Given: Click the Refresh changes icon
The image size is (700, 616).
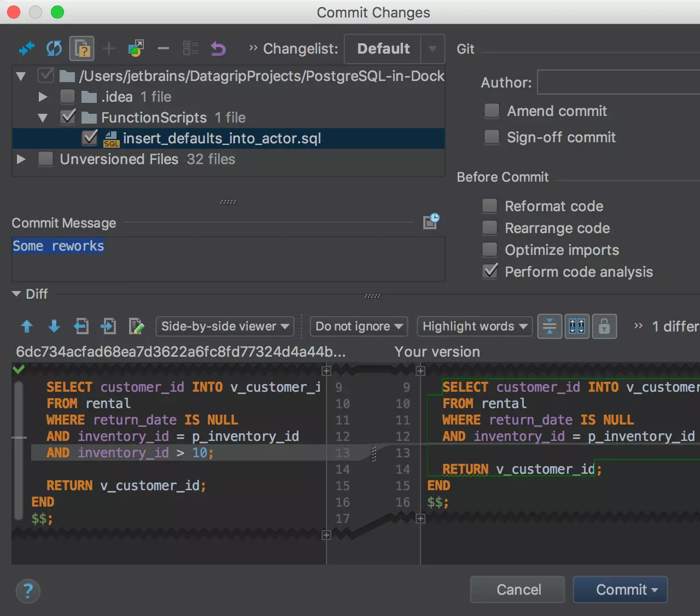Looking at the screenshot, I should (54, 49).
